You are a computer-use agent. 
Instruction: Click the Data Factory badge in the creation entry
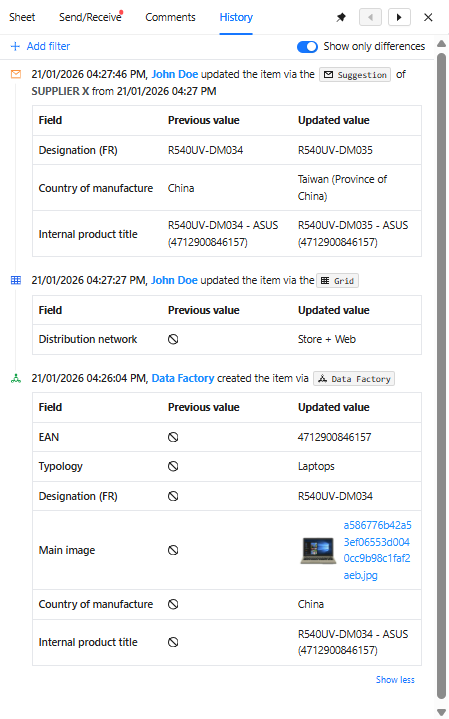click(x=354, y=379)
